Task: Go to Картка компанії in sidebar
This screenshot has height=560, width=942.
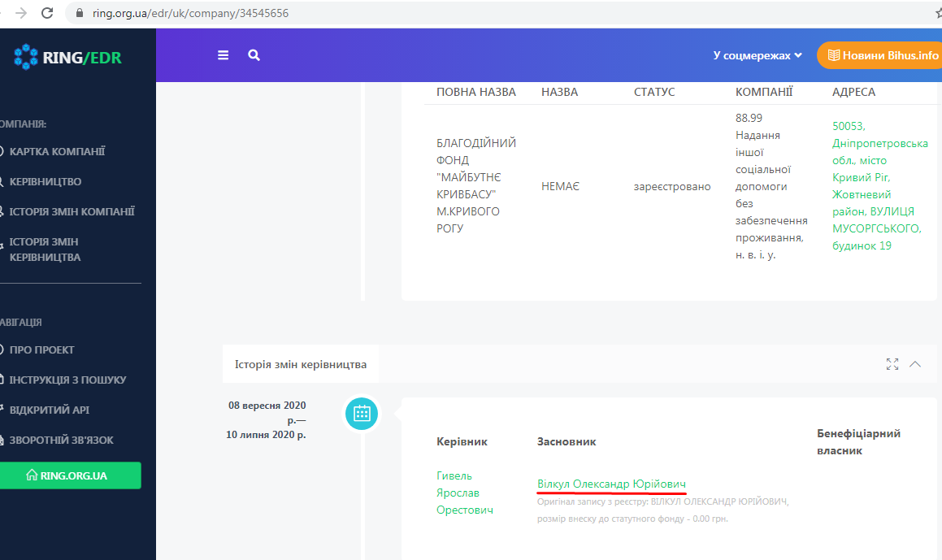Action: point(57,151)
